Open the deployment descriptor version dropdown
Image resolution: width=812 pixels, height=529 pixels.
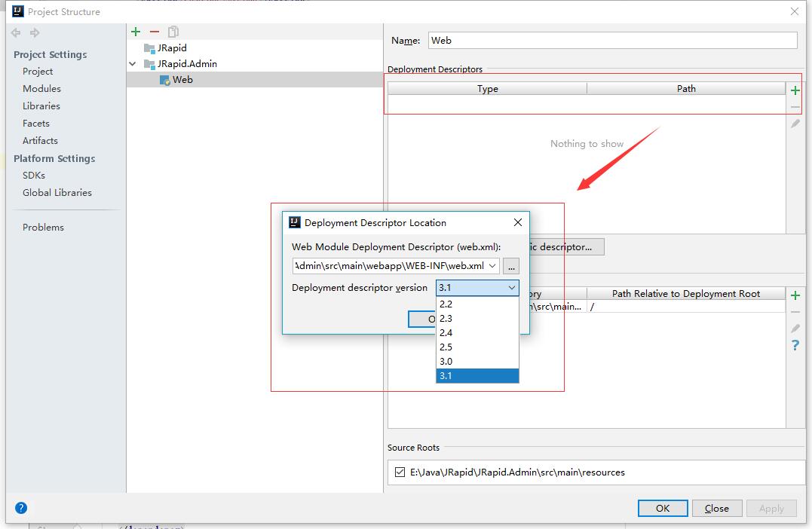pos(511,288)
